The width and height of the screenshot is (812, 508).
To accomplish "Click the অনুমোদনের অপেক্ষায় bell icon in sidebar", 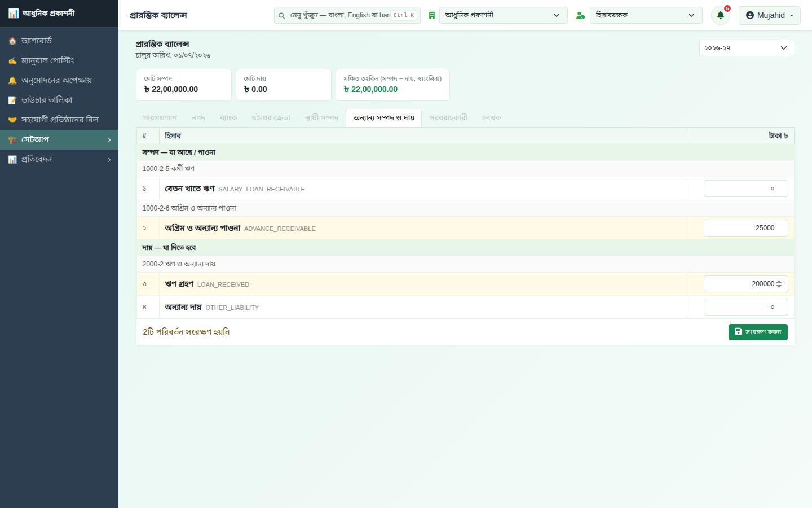I will pyautogui.click(x=12, y=81).
